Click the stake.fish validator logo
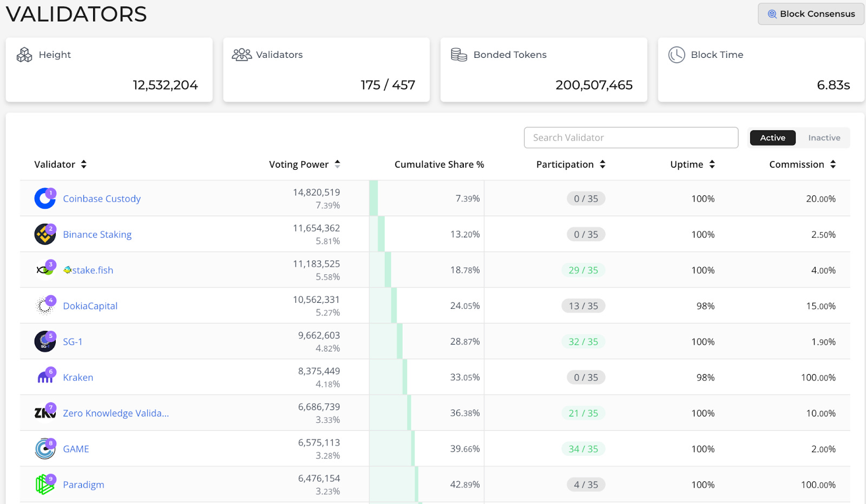The width and height of the screenshot is (866, 504). (x=45, y=270)
